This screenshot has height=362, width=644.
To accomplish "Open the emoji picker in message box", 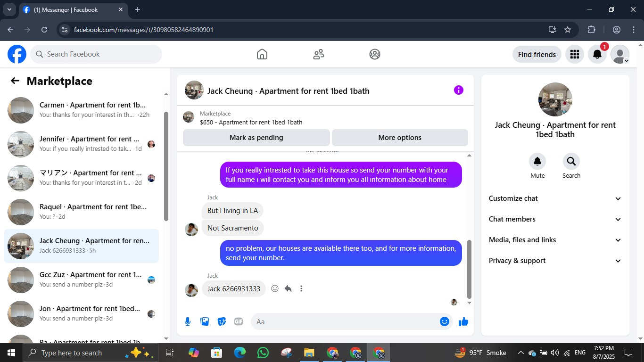I will coord(444,321).
